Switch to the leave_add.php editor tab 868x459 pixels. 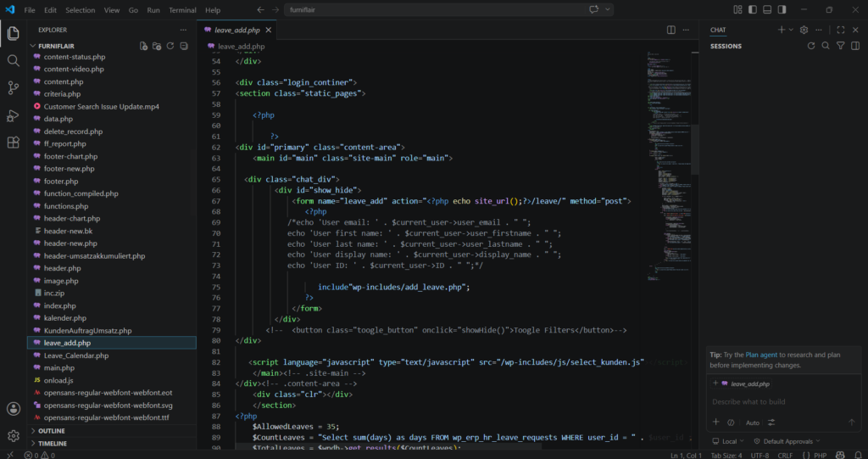237,30
